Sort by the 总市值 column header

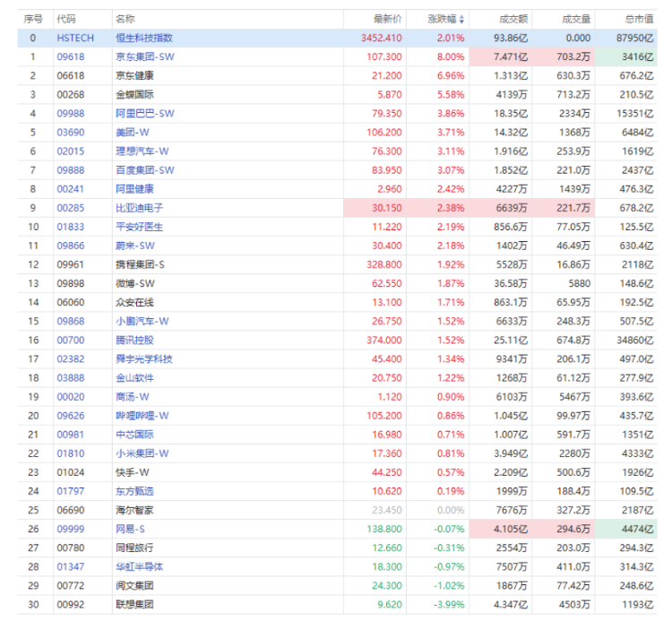tap(640, 19)
